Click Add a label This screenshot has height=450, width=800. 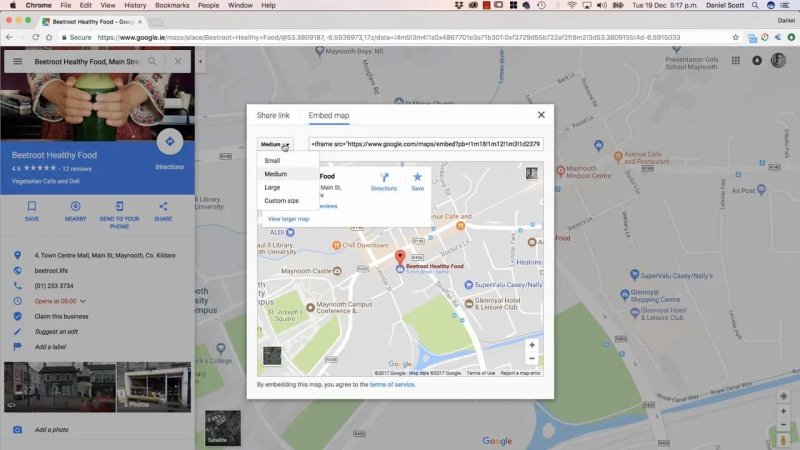(50, 347)
